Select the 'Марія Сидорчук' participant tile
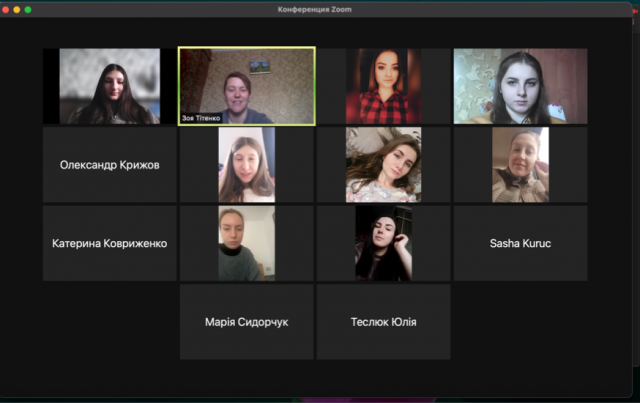The height and width of the screenshot is (403, 640). (247, 322)
